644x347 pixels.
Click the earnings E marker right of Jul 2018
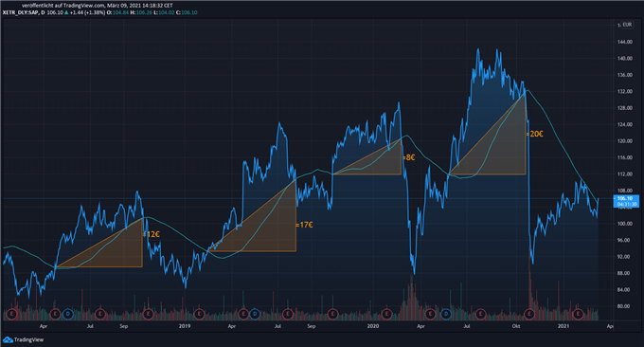pos(100,314)
